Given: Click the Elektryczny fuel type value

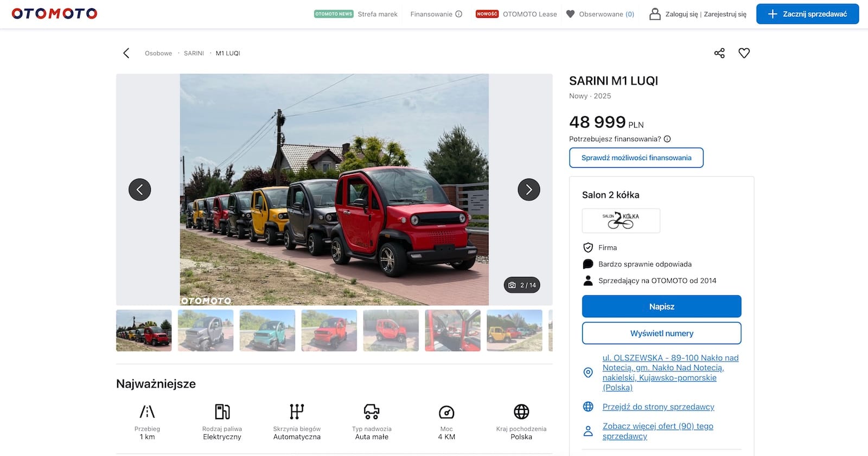Looking at the screenshot, I should click(222, 437).
